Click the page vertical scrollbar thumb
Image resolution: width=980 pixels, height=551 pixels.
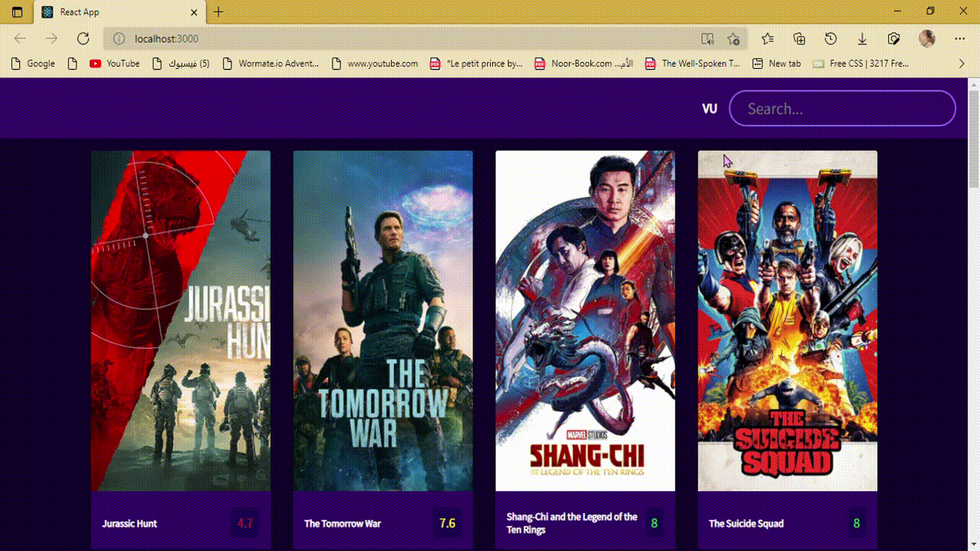974,138
